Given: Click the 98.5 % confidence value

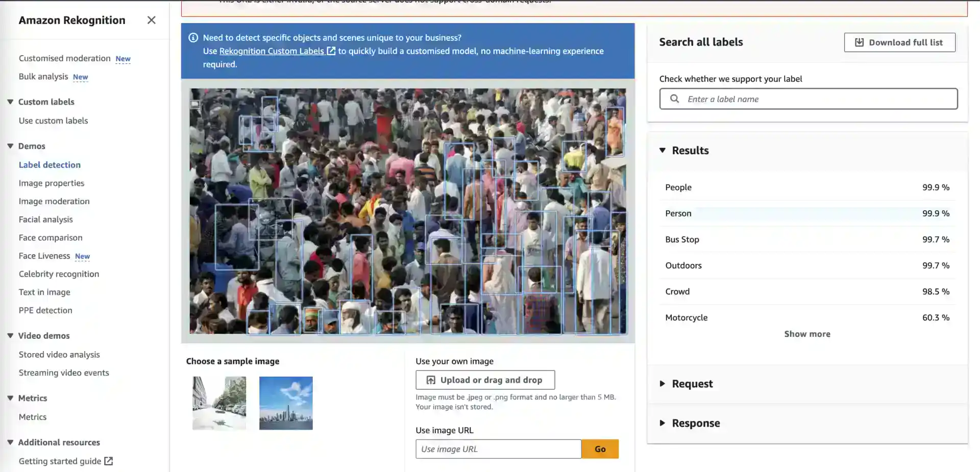Looking at the screenshot, I should pos(936,291).
